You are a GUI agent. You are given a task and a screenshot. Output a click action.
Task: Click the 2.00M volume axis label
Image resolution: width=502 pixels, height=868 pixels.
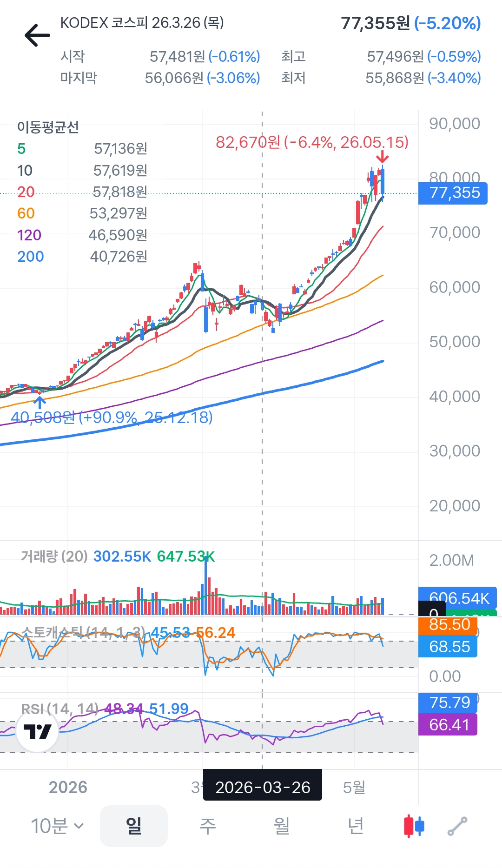tap(451, 560)
